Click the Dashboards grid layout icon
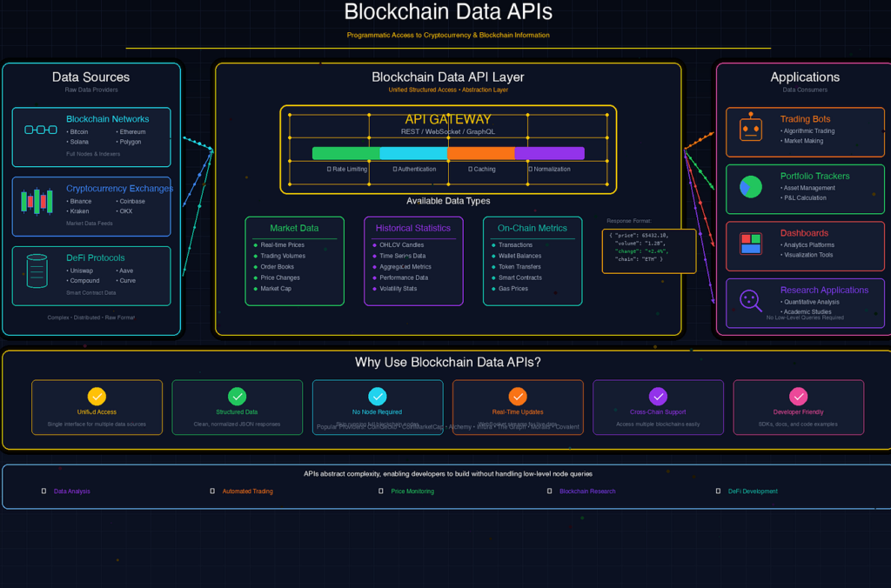Viewport: 891px width, 588px height. coord(751,244)
